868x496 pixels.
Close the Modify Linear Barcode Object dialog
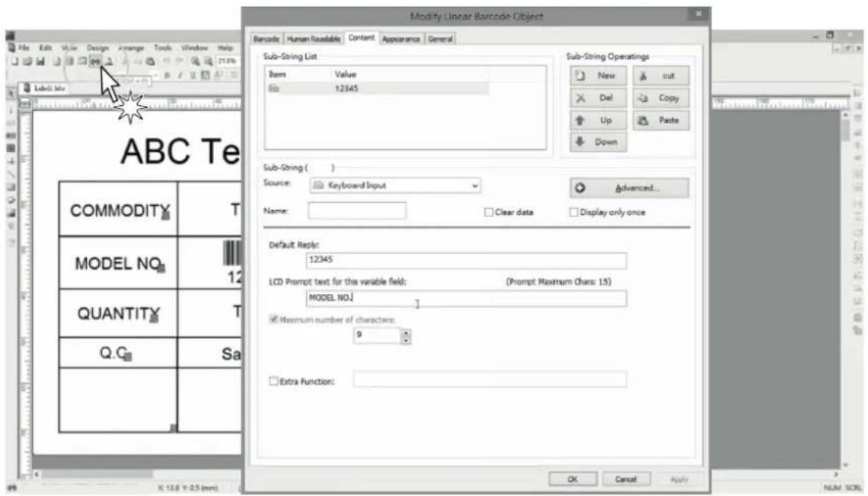tap(699, 14)
